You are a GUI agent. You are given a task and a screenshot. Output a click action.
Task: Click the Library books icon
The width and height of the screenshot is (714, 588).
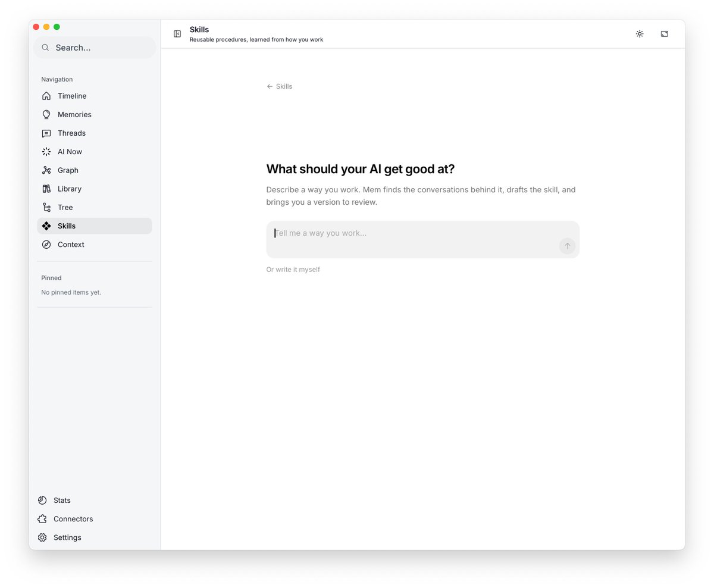click(x=46, y=189)
